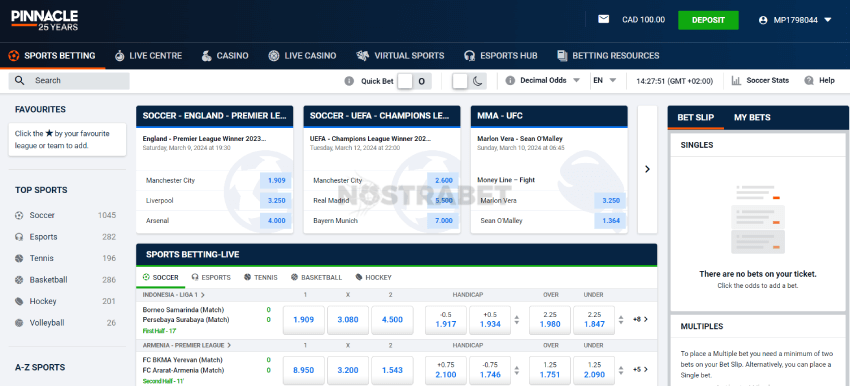Select Over 2.25 odds 1.980

click(550, 320)
